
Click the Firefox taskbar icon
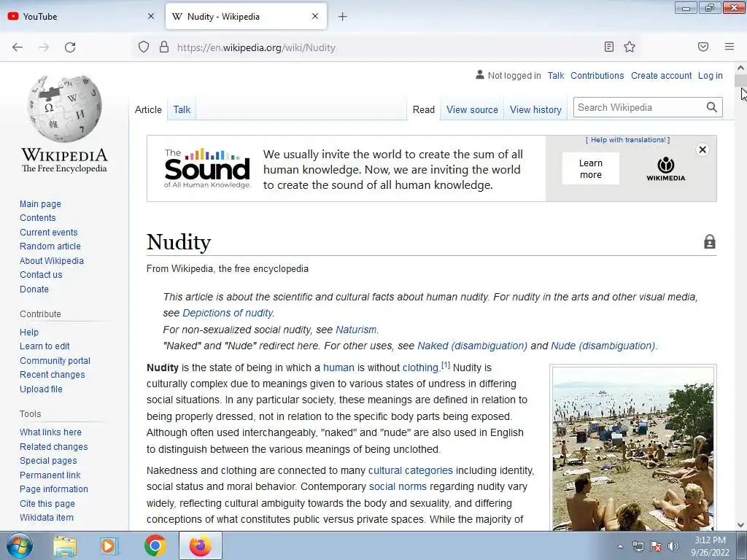coord(200,545)
